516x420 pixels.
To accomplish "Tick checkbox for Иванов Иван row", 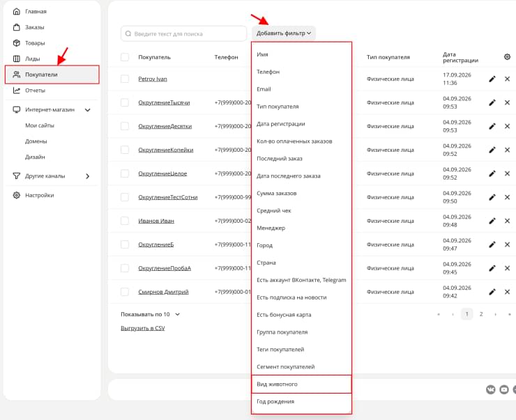I will point(125,221).
